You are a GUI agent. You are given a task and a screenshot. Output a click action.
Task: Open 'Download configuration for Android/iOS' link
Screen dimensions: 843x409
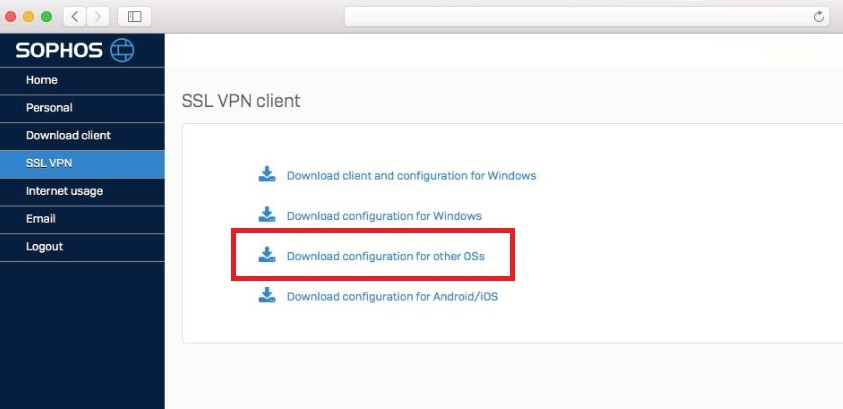pyautogui.click(x=392, y=297)
